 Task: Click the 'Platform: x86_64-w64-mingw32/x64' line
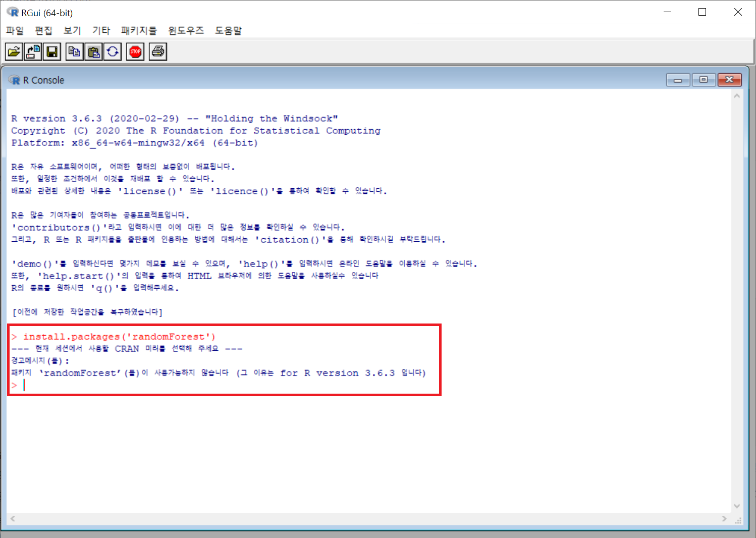tap(135, 143)
